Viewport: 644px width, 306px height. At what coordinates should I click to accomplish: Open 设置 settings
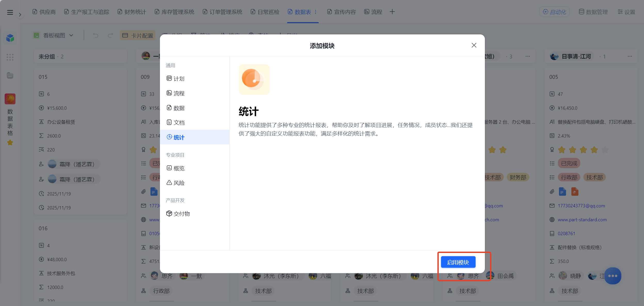pyautogui.click(x=626, y=12)
